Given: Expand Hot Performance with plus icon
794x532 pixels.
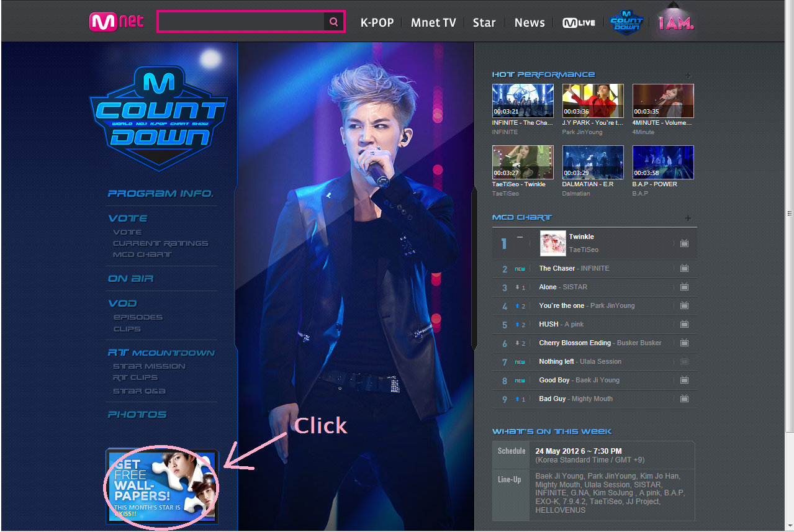Looking at the screenshot, I should click(x=688, y=76).
